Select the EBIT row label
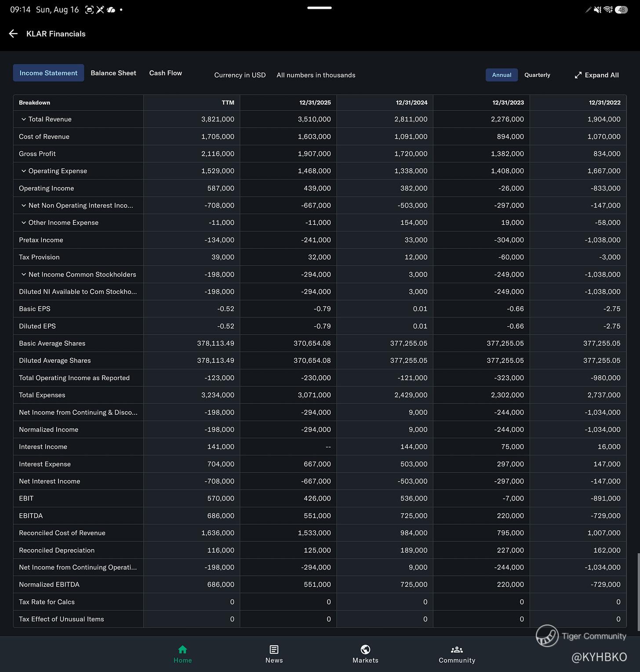This screenshot has height=672, width=640. tap(26, 498)
